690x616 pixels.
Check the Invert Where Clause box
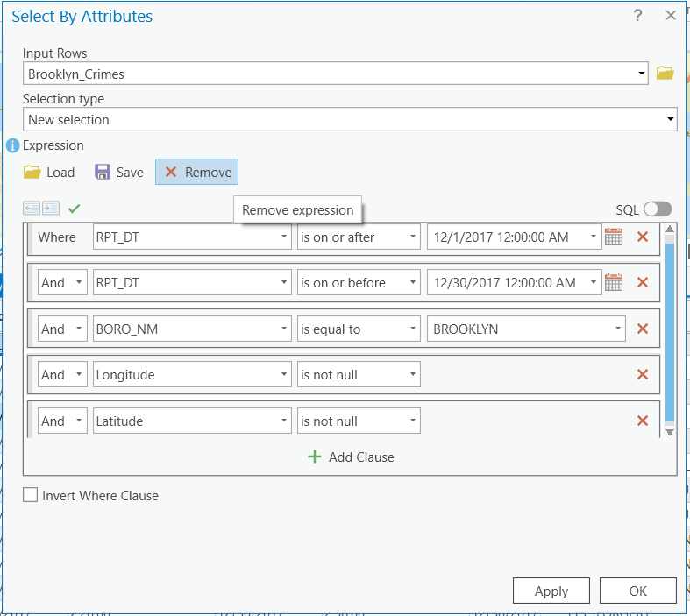(x=32, y=495)
